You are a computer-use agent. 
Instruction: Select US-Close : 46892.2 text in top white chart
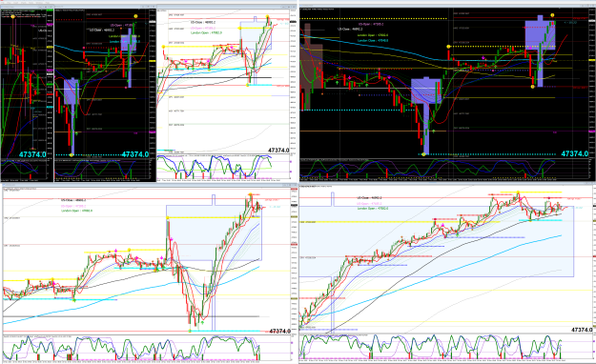[x=203, y=22]
